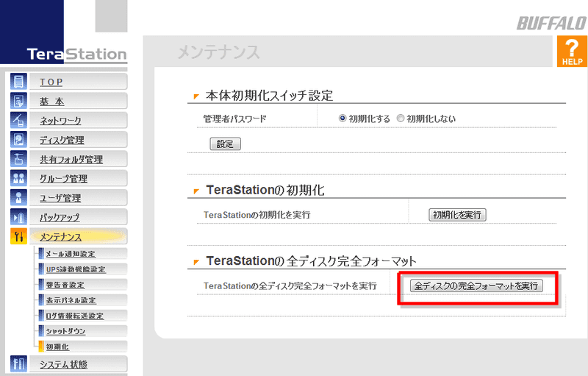Click the メンテナンス page title

click(x=218, y=52)
